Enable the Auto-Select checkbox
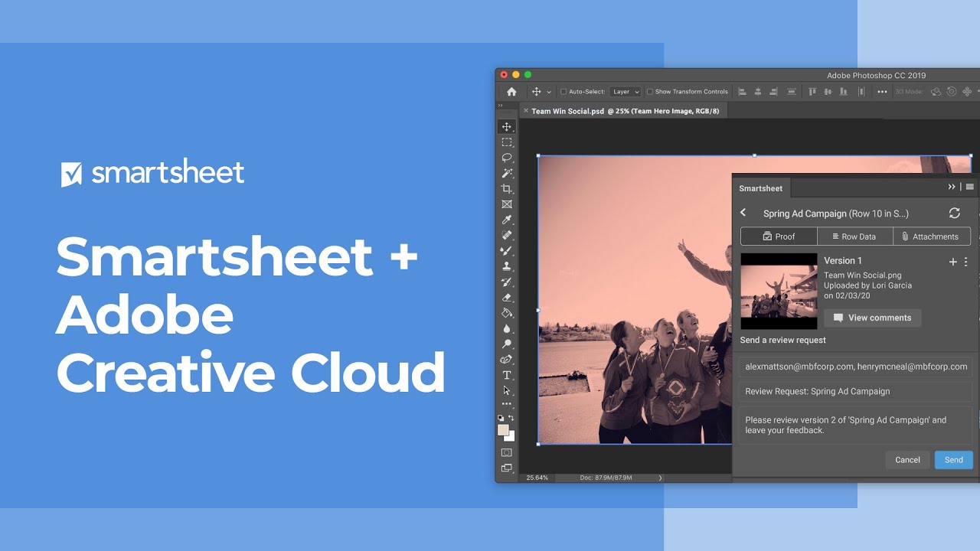This screenshot has height=551, width=980. (563, 92)
